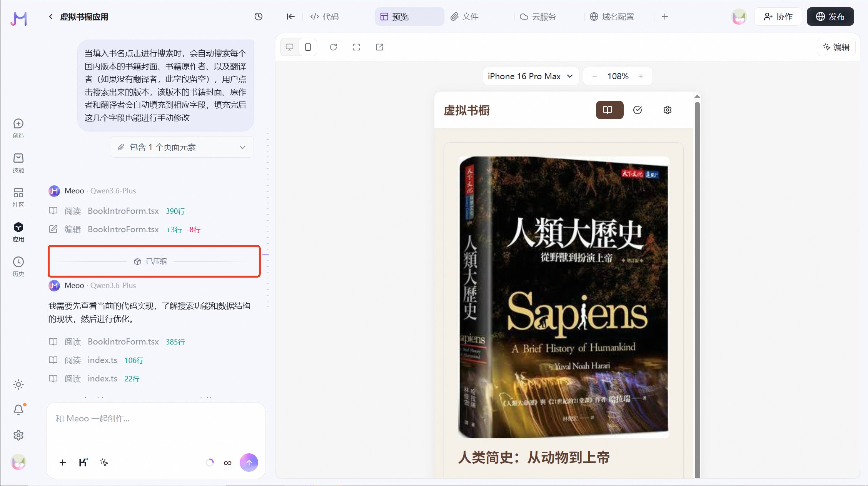
Task: Open the 阅读 index.ts 22行 entry
Action: (94, 379)
